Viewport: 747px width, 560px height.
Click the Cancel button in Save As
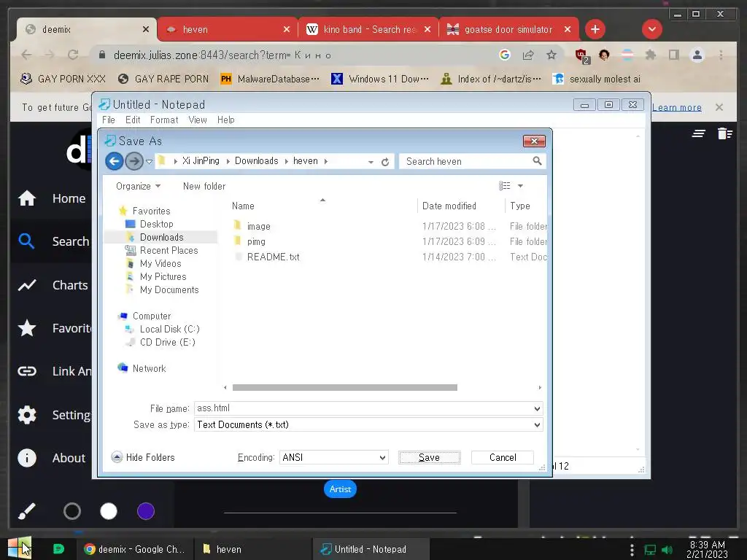tap(503, 458)
